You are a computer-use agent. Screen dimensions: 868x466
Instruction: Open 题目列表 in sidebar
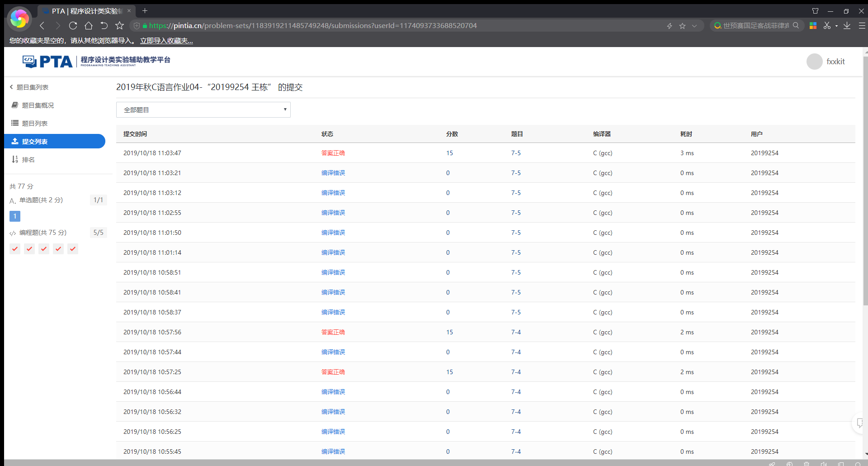[29, 124]
